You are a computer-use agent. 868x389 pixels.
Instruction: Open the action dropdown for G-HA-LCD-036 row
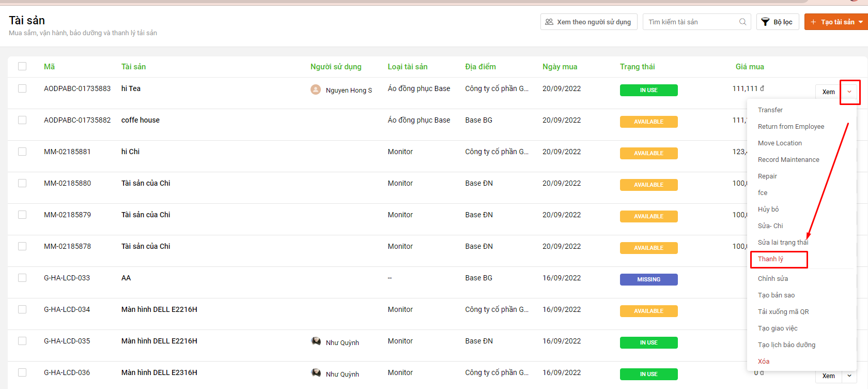pos(849,376)
